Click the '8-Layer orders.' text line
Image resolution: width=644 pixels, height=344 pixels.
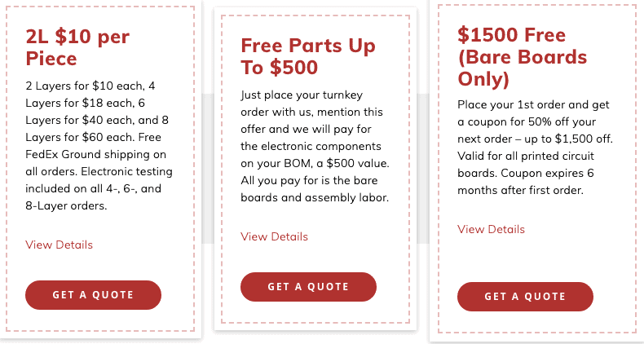click(x=66, y=205)
